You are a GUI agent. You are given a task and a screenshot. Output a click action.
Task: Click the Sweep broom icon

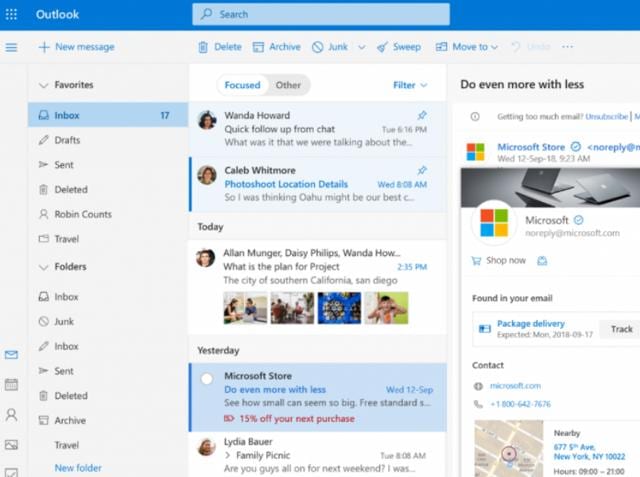coord(382,47)
